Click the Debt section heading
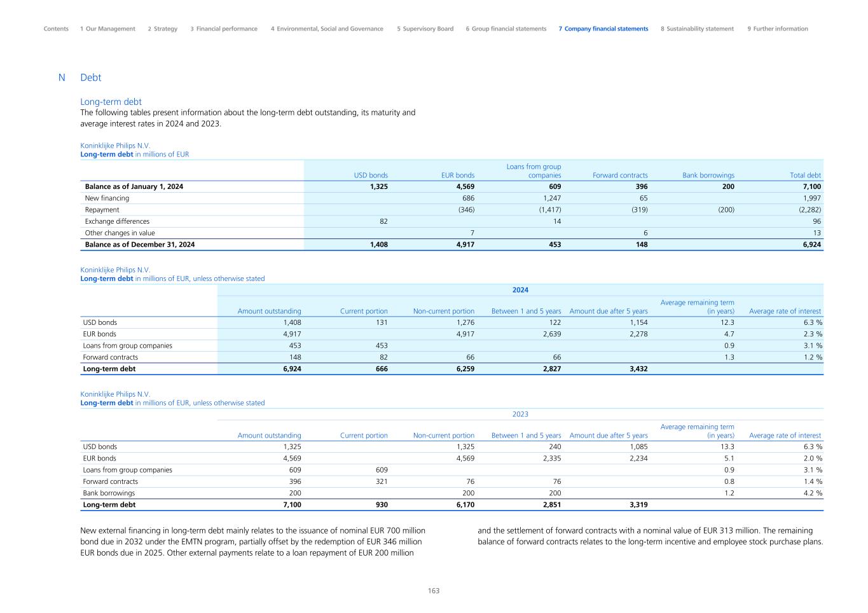Viewport: 868px width, 613px height. 91,78
